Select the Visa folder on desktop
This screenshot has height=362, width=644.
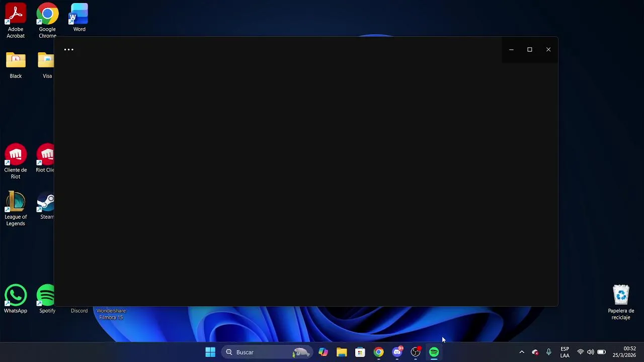click(46, 65)
